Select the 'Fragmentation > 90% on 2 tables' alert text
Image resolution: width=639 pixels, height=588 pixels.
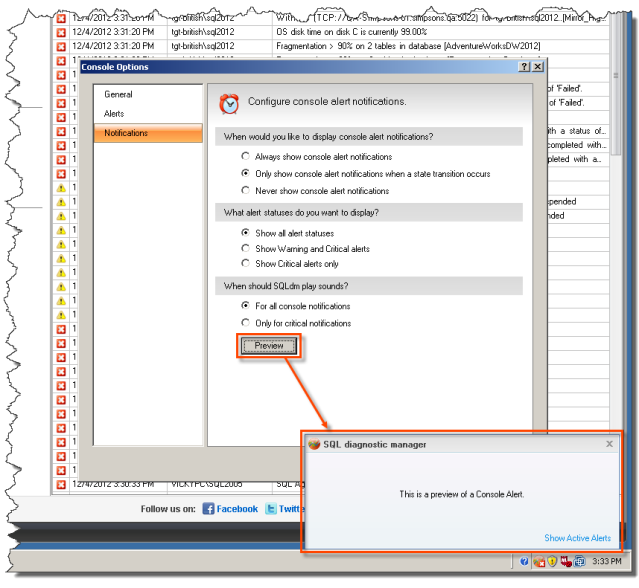coord(408,46)
